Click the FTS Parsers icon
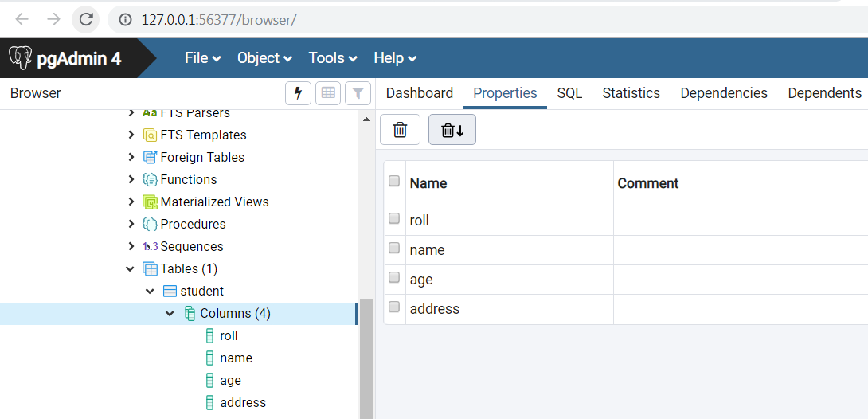The width and height of the screenshot is (868, 419). (150, 113)
